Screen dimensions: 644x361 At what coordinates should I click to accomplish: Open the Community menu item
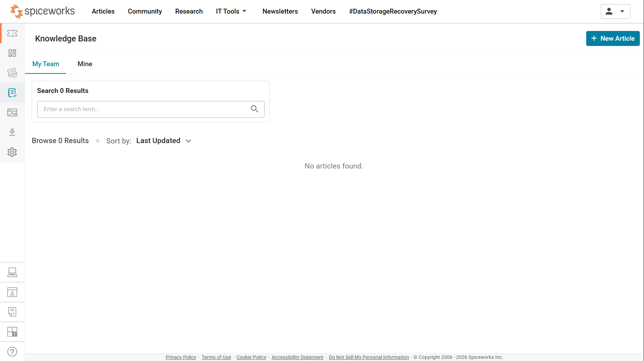click(x=145, y=11)
